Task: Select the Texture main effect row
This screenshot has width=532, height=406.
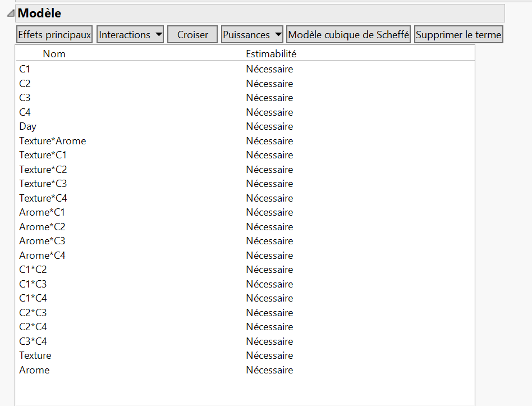Action: click(35, 355)
